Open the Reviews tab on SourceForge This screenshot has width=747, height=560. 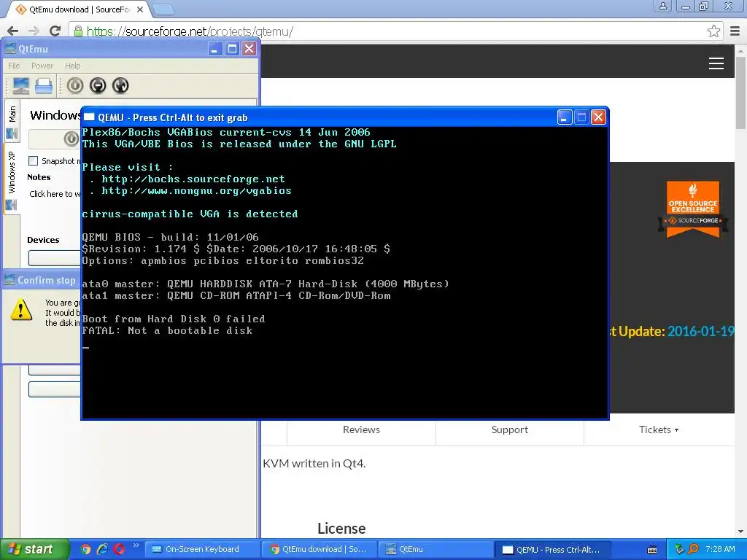click(x=361, y=429)
